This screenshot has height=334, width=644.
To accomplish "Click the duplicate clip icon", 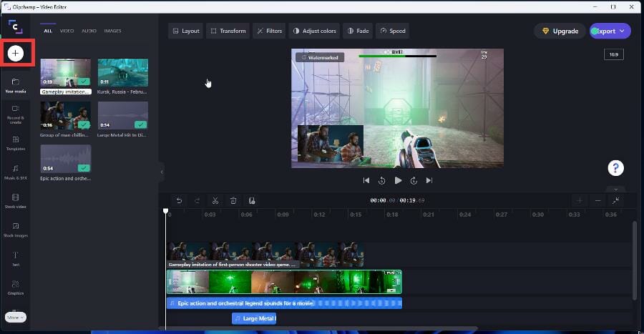I will pos(252,201).
